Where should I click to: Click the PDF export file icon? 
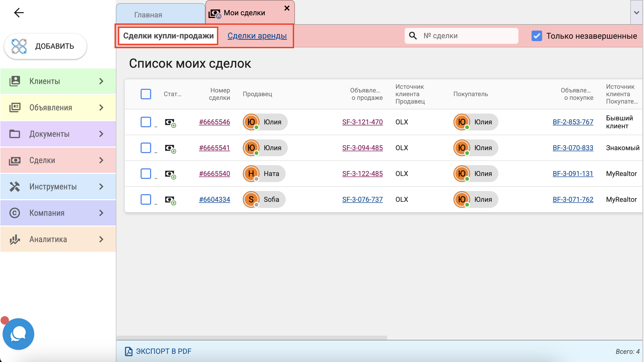[128, 351]
